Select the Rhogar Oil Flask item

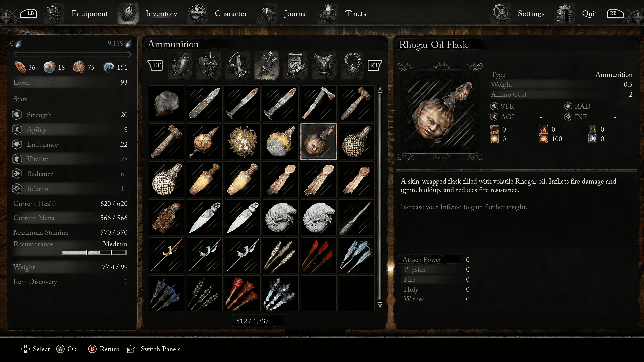pos(318,142)
